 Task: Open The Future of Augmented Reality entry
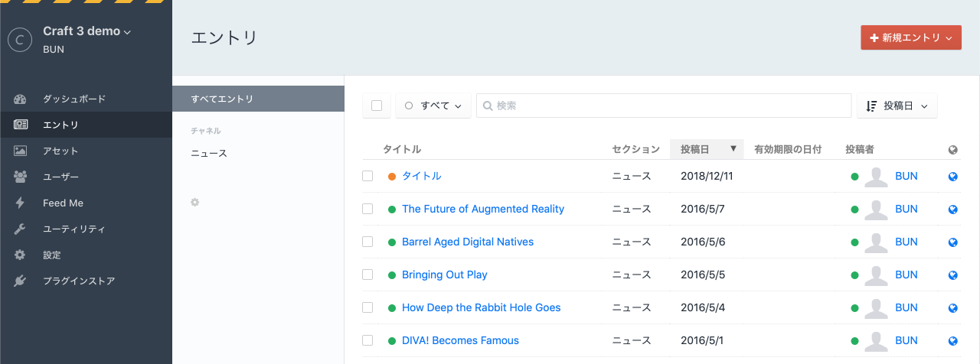(483, 209)
